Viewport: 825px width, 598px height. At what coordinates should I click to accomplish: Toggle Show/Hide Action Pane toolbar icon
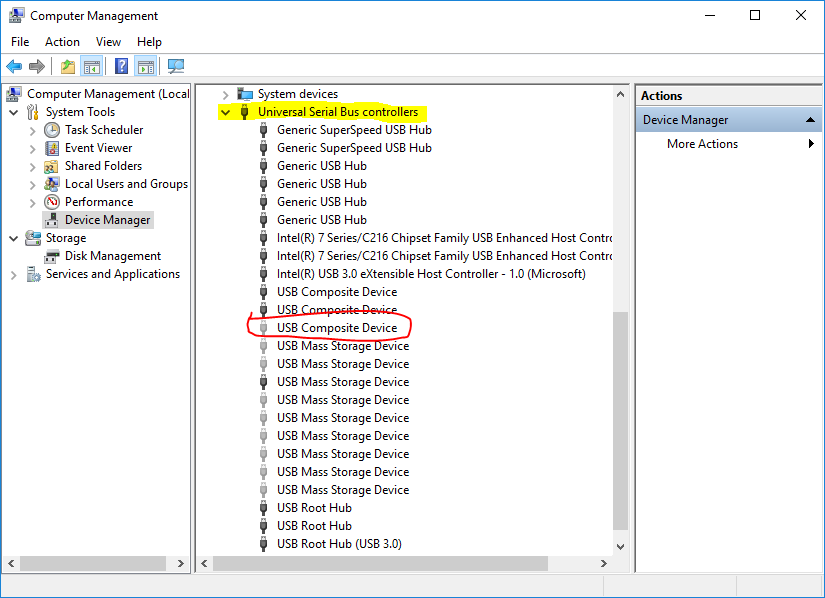[x=146, y=67]
